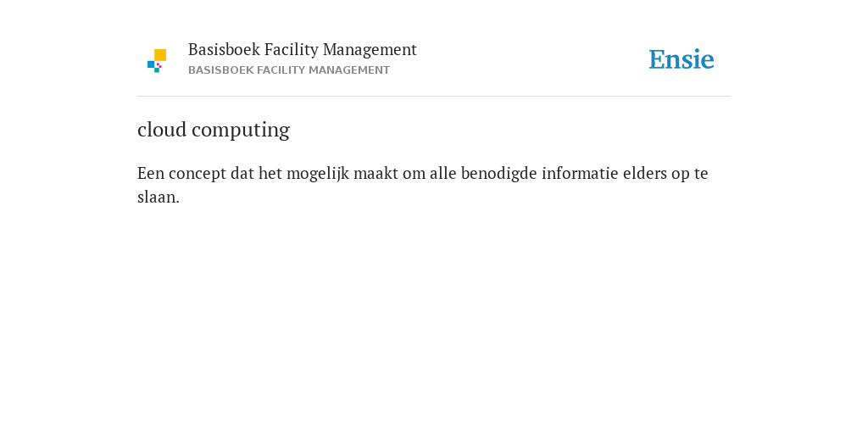Click the teal square in the logo
Image resolution: width=868 pixels, height=434 pixels.
[157, 70]
